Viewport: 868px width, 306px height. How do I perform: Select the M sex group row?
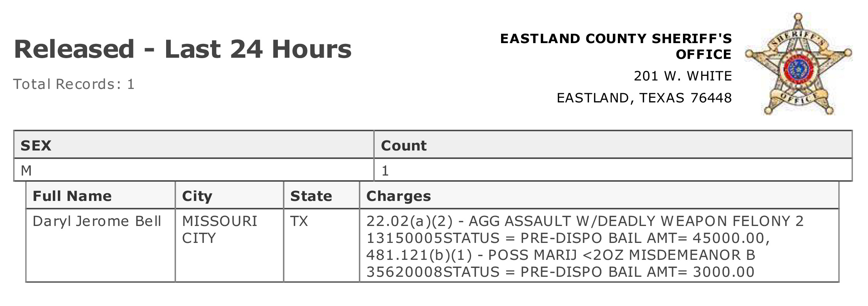(433, 170)
